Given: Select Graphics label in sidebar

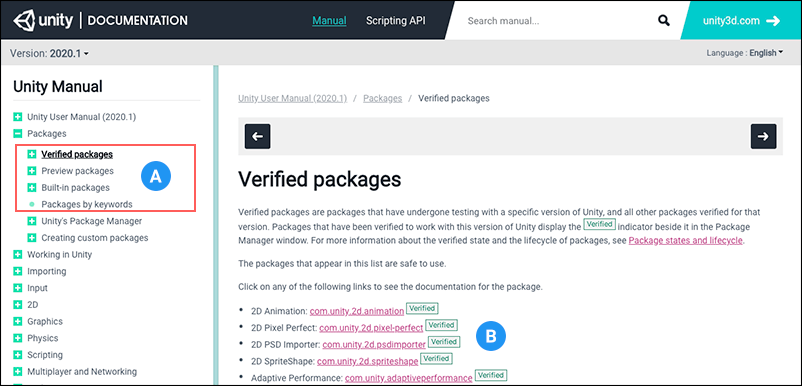Looking at the screenshot, I should 45,322.
